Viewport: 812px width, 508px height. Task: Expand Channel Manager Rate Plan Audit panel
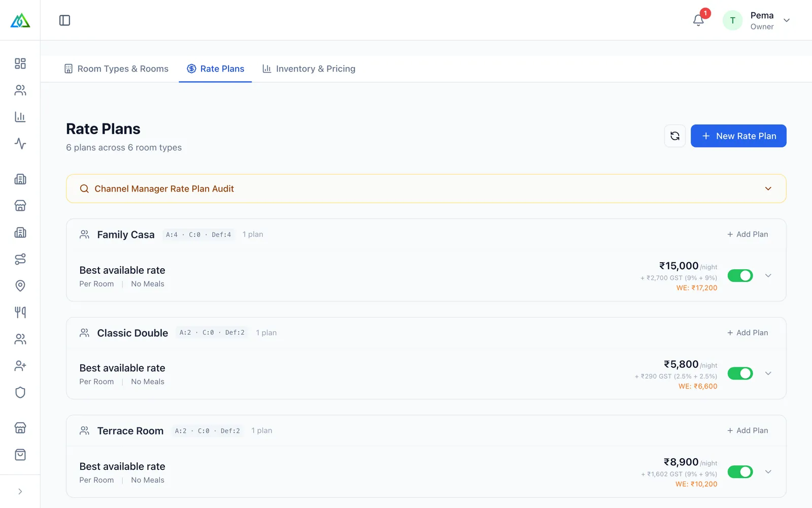tap(426, 188)
